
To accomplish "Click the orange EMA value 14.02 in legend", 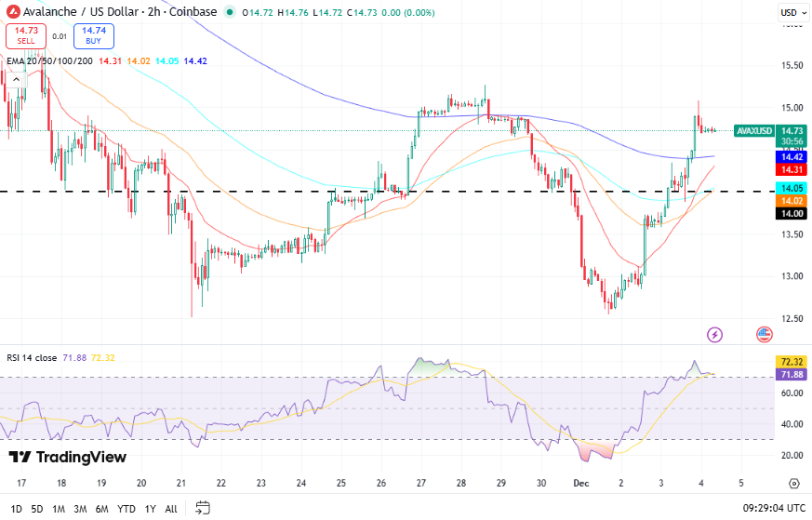I will click(139, 61).
